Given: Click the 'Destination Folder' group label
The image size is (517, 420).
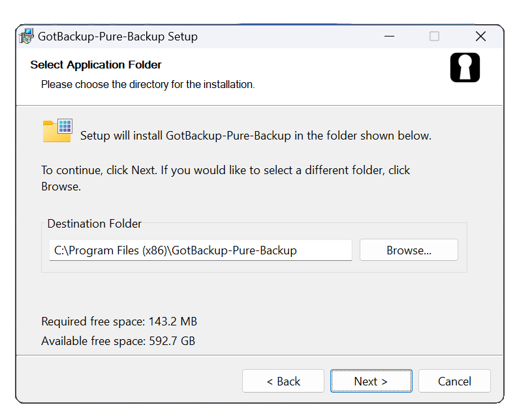Looking at the screenshot, I should coord(94,224).
